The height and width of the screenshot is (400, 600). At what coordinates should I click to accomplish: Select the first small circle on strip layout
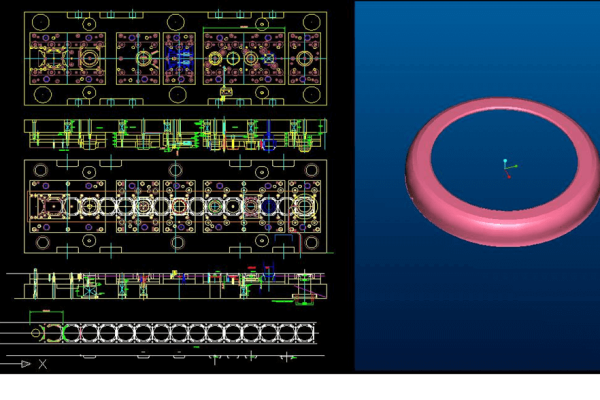tap(37, 332)
